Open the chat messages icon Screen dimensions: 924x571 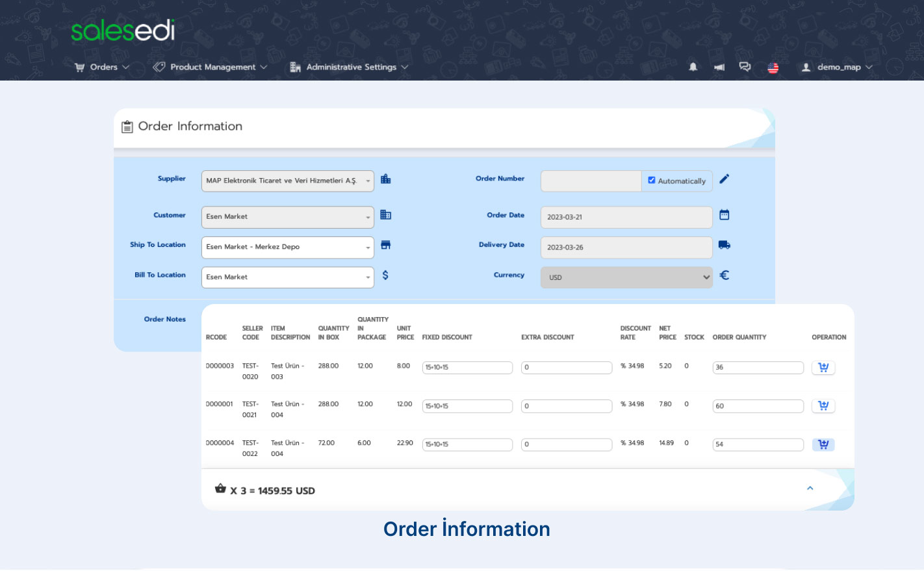click(745, 67)
